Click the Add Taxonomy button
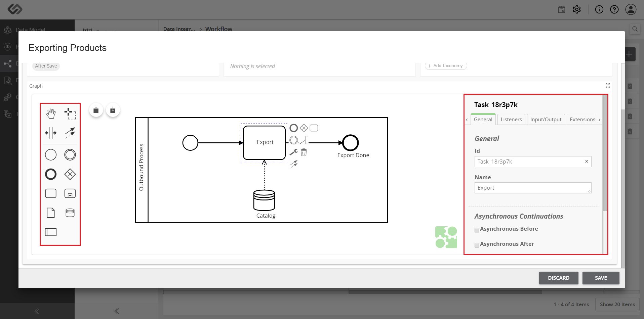This screenshot has width=644, height=319. tap(446, 66)
